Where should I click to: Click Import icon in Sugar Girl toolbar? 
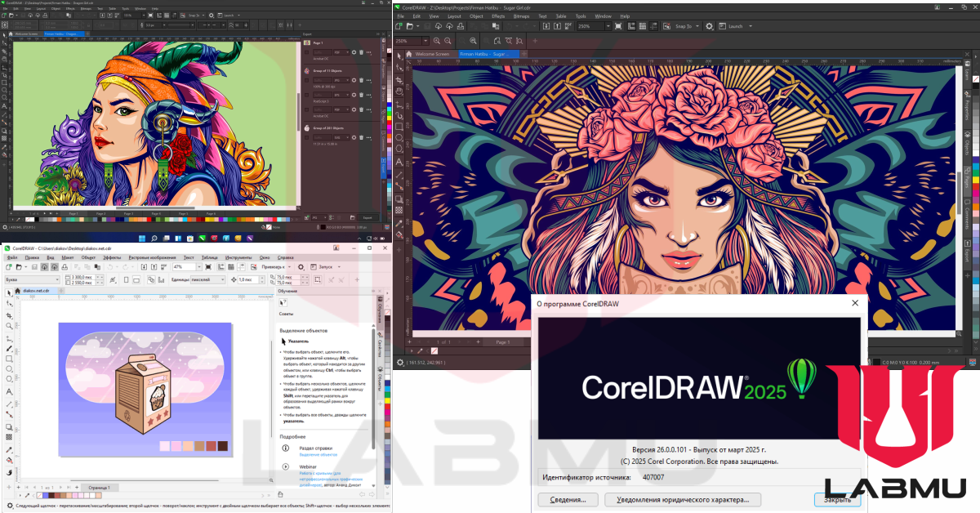tap(546, 26)
